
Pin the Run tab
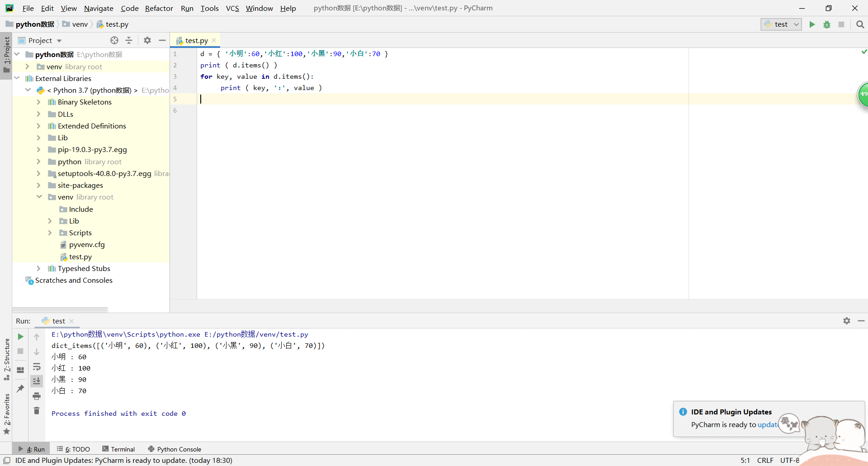pos(20,388)
